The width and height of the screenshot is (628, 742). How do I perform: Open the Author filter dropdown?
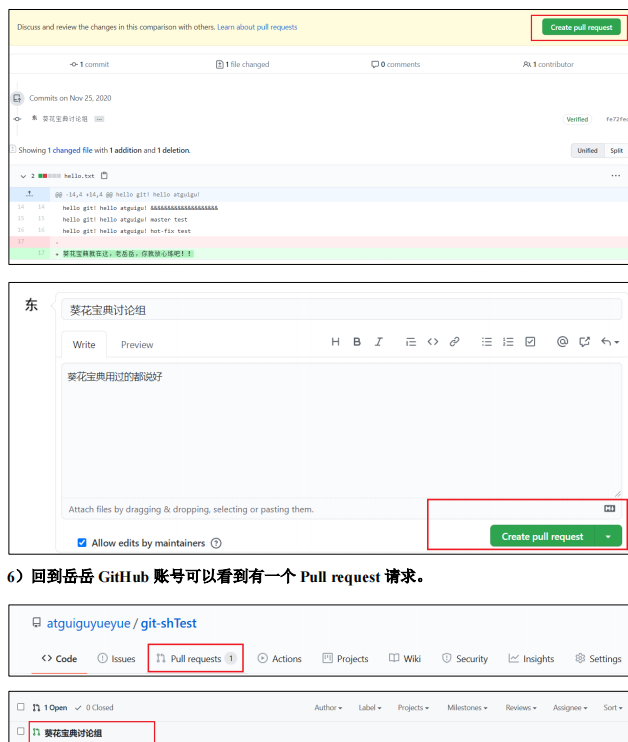pos(328,707)
